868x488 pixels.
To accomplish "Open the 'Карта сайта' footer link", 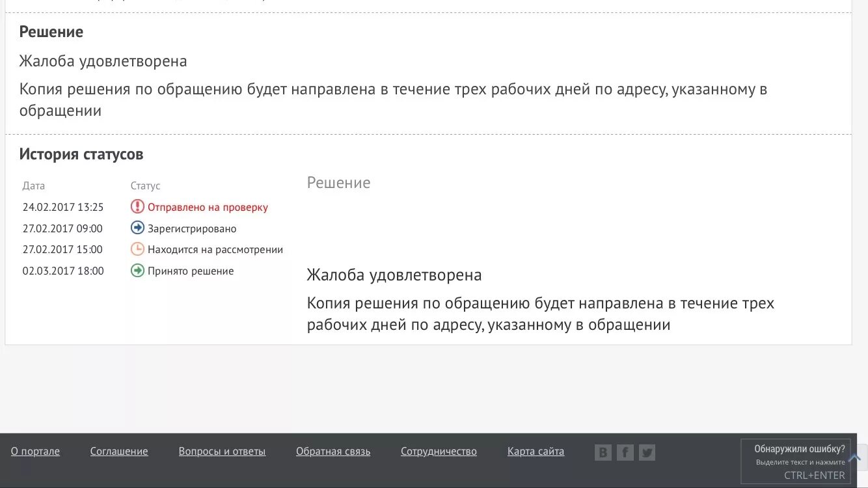I will pyautogui.click(x=536, y=451).
